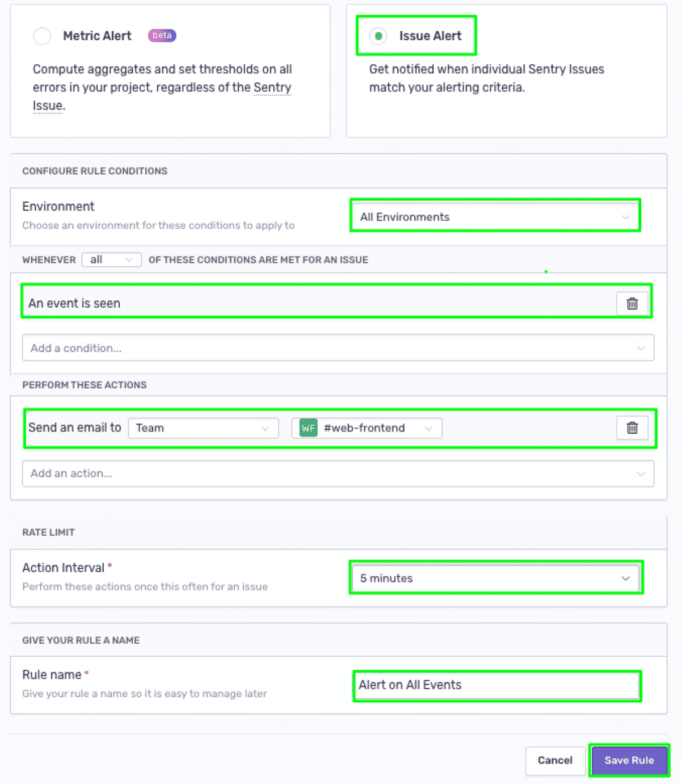Screen dimensions: 681x784
Task: Click the "An event is seen" condition row
Action: pos(337,303)
